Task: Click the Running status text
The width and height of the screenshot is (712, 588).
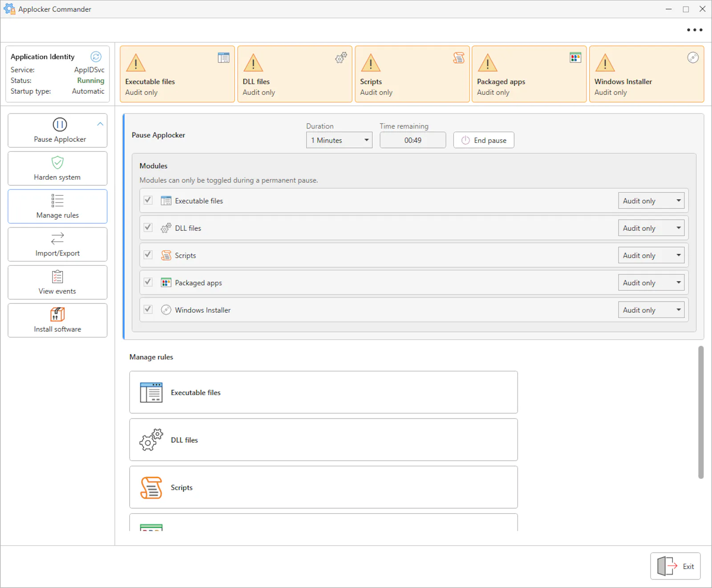Action: (91, 81)
